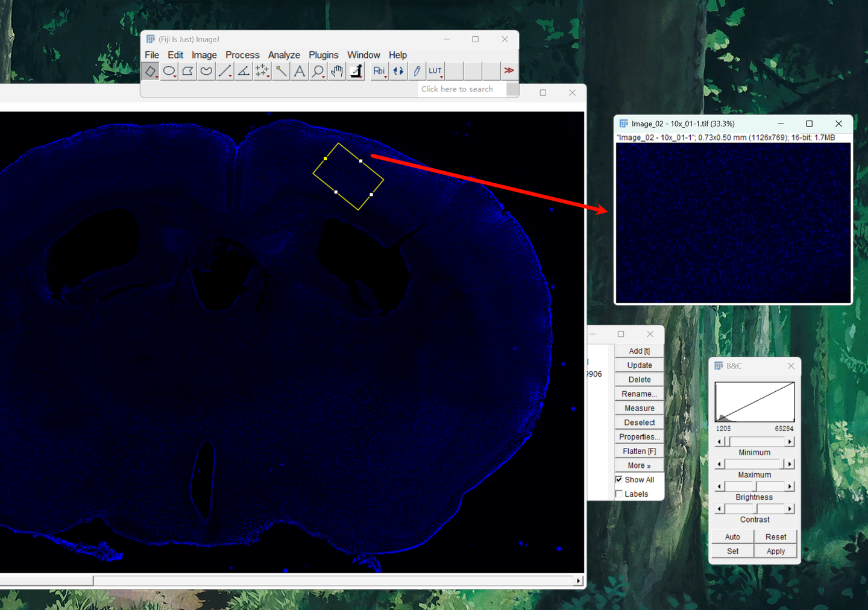The height and width of the screenshot is (610, 868).
Task: Select the Oval selection tool
Action: (x=169, y=71)
